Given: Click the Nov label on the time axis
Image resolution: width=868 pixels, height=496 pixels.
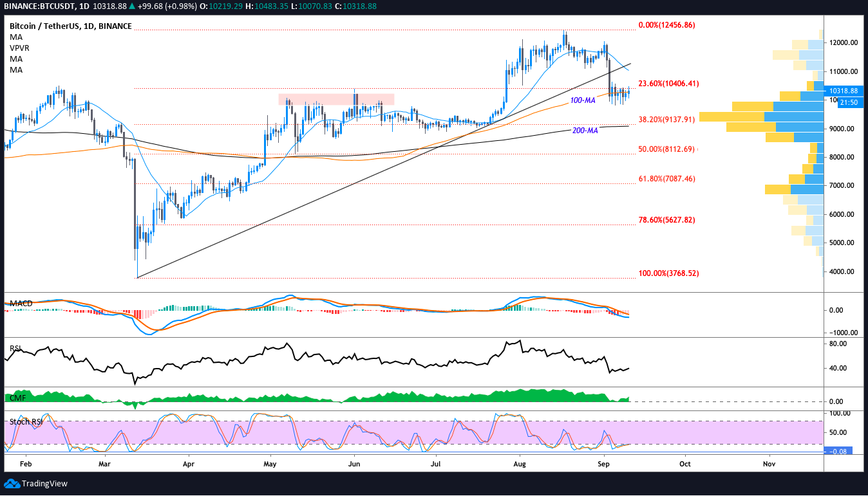Looking at the screenshot, I should (x=769, y=463).
